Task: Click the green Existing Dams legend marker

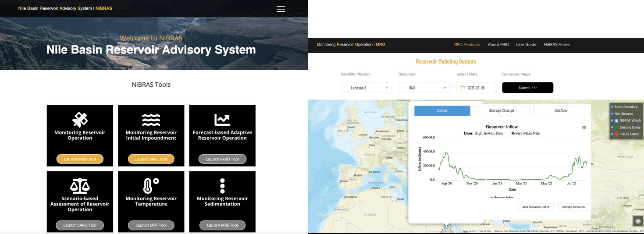Action: tap(616, 127)
